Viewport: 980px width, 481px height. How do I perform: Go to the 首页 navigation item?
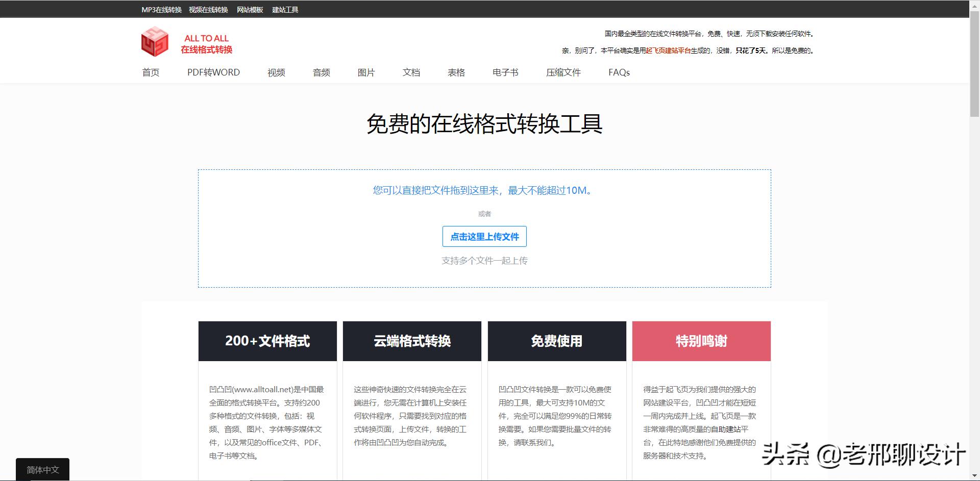[x=151, y=72]
